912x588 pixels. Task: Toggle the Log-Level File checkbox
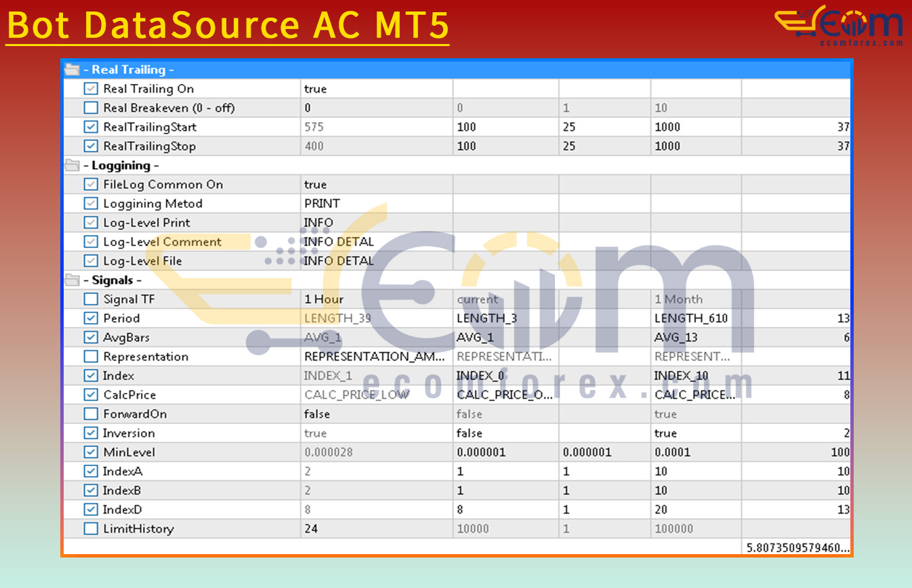pyautogui.click(x=91, y=261)
